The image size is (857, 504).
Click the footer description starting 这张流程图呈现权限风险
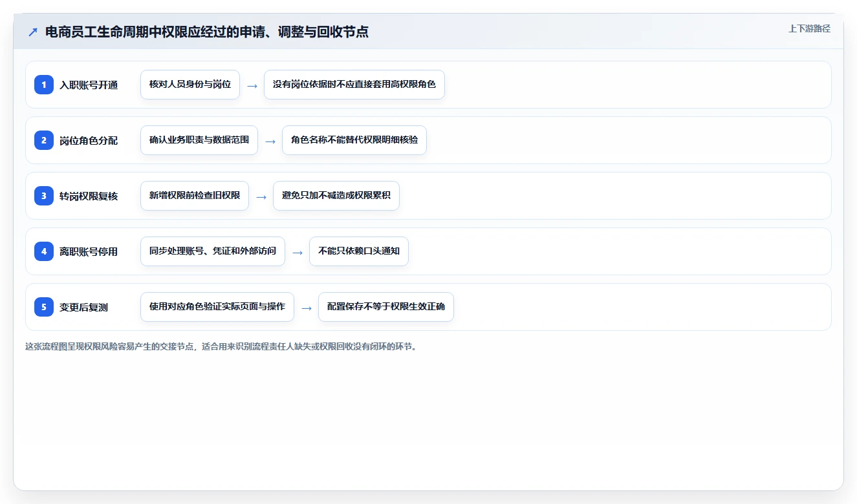223,346
